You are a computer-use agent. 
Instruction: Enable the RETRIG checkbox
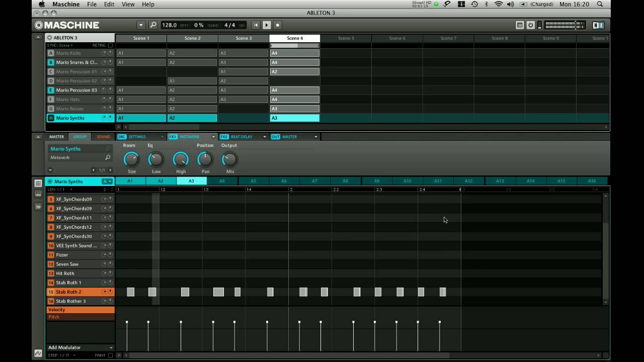pyautogui.click(x=110, y=45)
